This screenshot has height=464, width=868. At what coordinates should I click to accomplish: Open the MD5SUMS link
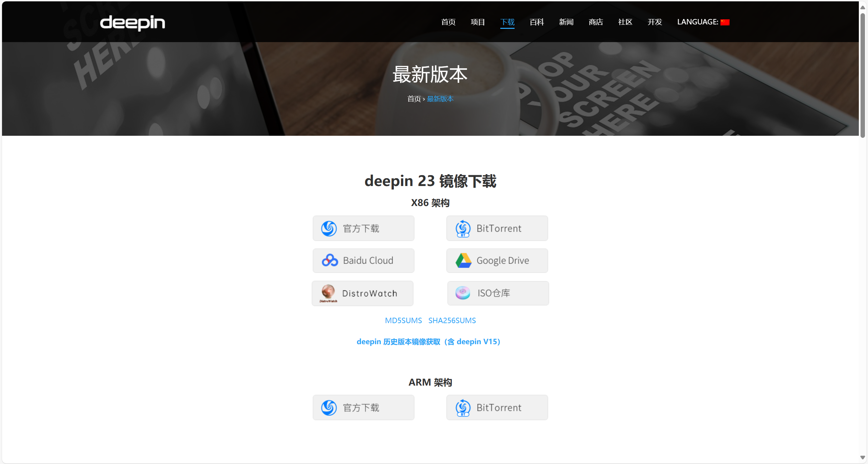(x=403, y=320)
